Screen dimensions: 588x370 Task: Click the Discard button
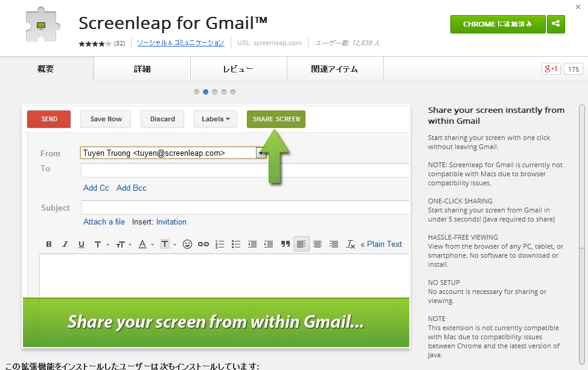pyautogui.click(x=162, y=120)
